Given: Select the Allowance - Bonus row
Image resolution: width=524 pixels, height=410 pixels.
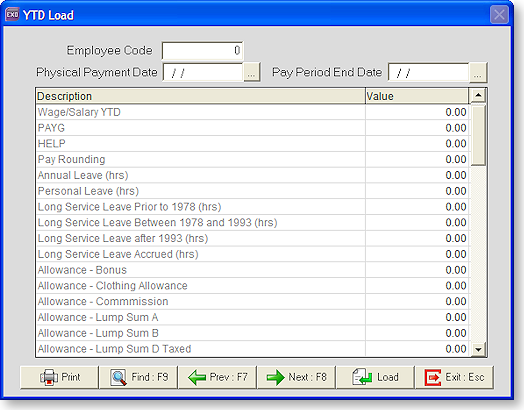Looking at the screenshot, I should pos(252,270).
